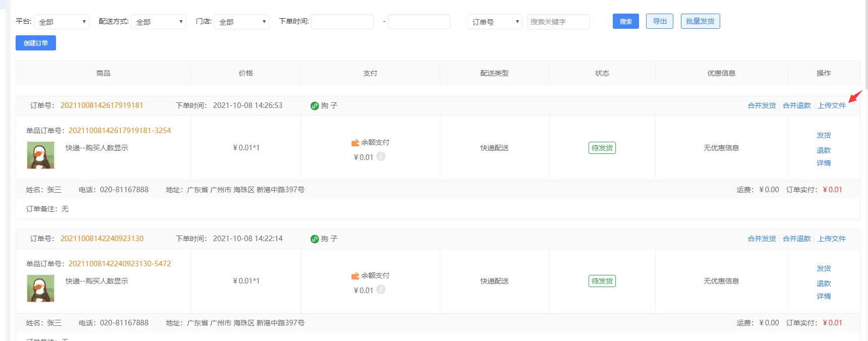Click the wallet icon next to 余额支付 in order 20211008142617919181-3254
The height and width of the screenshot is (341, 868).
click(356, 143)
